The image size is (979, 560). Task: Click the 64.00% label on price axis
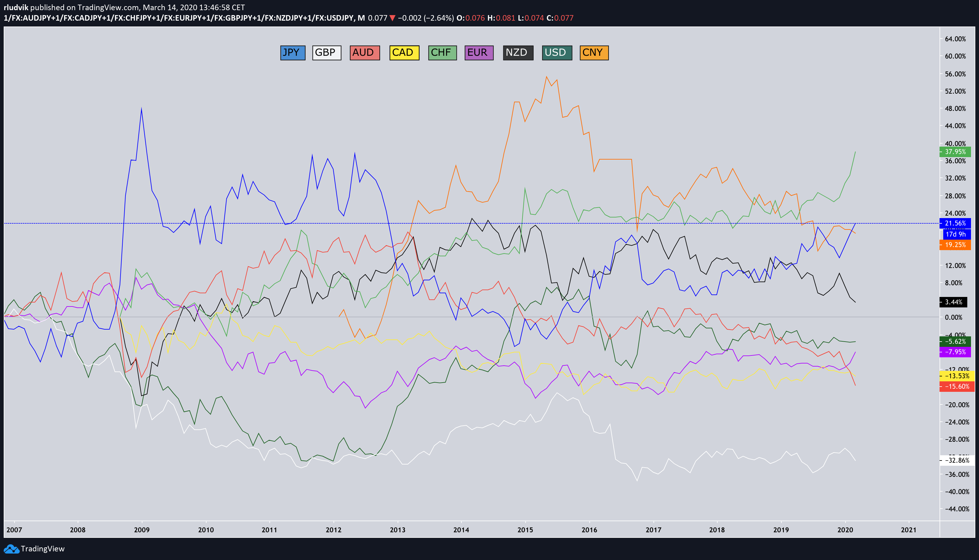pos(955,39)
